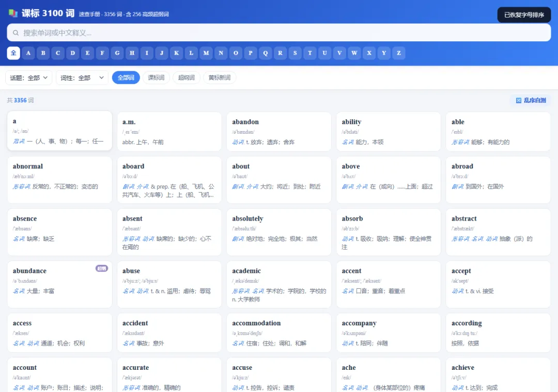This screenshot has height=392, width=558.
Task: Open the 'absorb' word card
Action: point(389,232)
